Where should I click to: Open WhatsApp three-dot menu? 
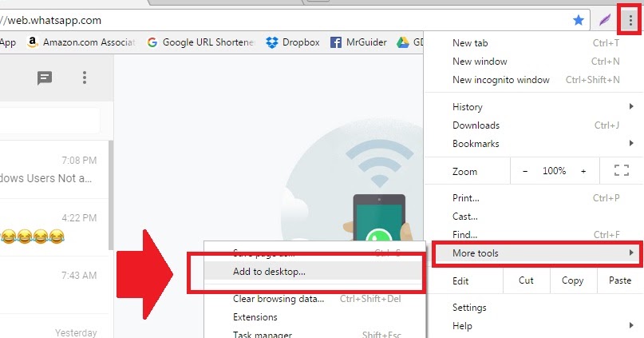point(85,78)
